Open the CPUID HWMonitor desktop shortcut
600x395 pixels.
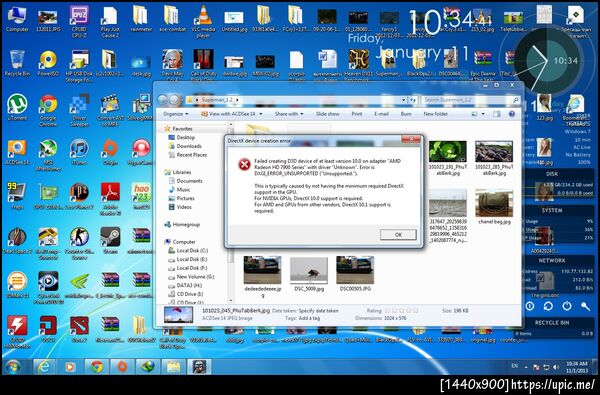tap(17, 332)
